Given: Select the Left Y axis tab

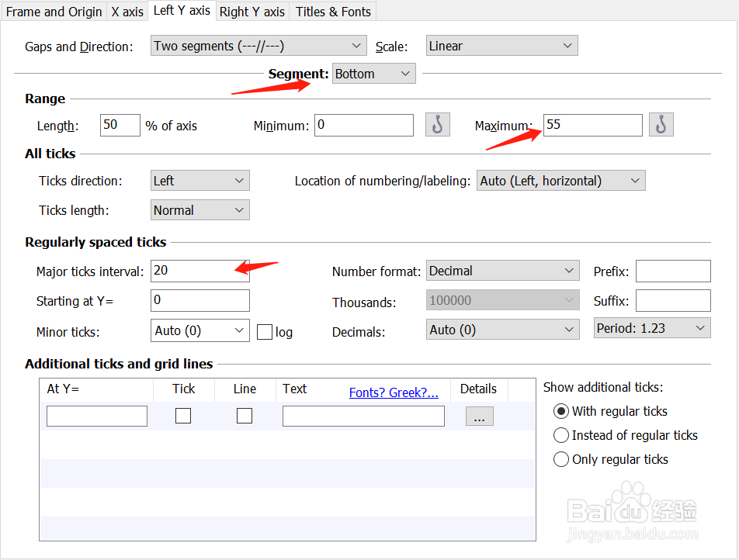Looking at the screenshot, I should (182, 10).
